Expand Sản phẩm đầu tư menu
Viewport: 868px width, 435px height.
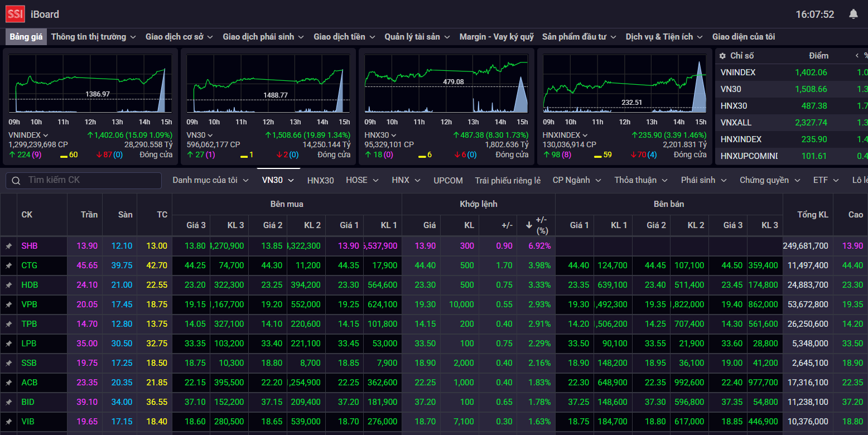(579, 37)
